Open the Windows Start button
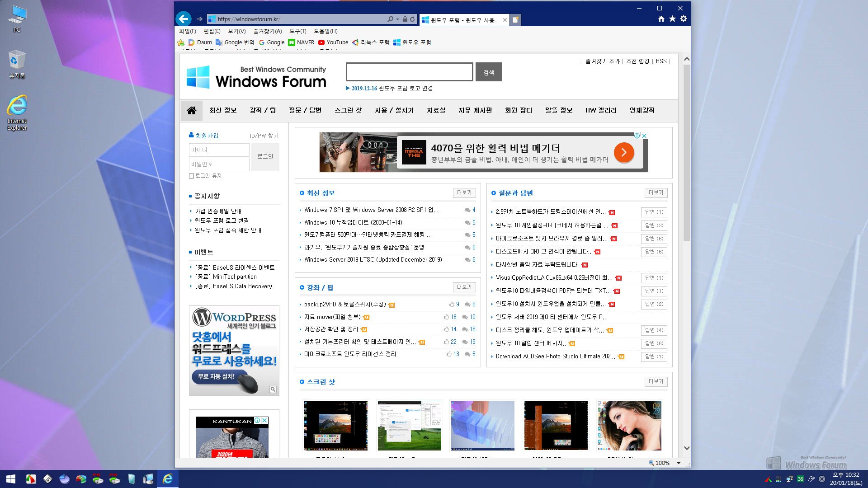868x488 pixels. coord(11,479)
